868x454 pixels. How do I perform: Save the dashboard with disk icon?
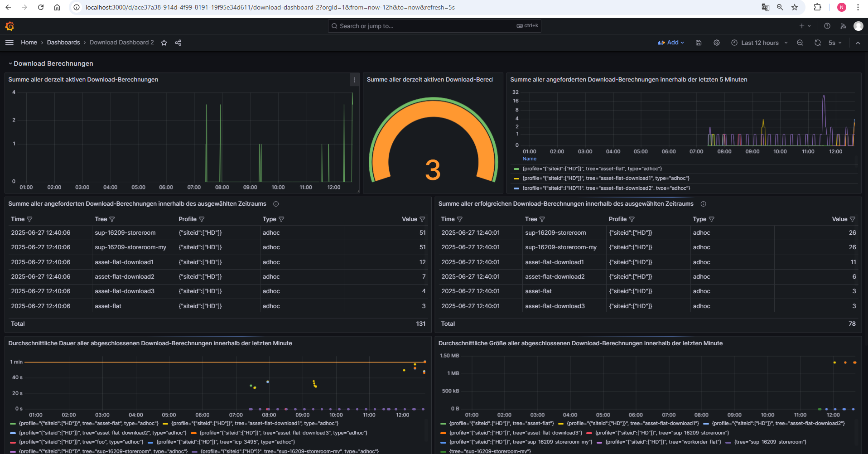tap(699, 43)
